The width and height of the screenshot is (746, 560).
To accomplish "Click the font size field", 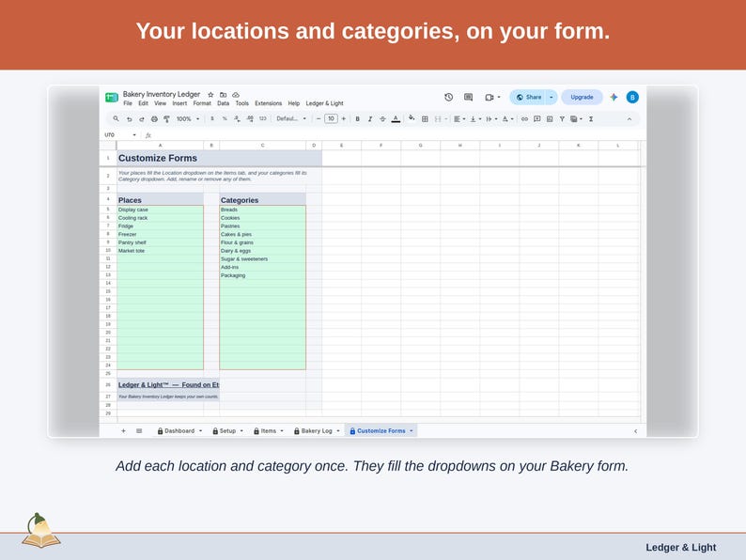I will 331,118.
